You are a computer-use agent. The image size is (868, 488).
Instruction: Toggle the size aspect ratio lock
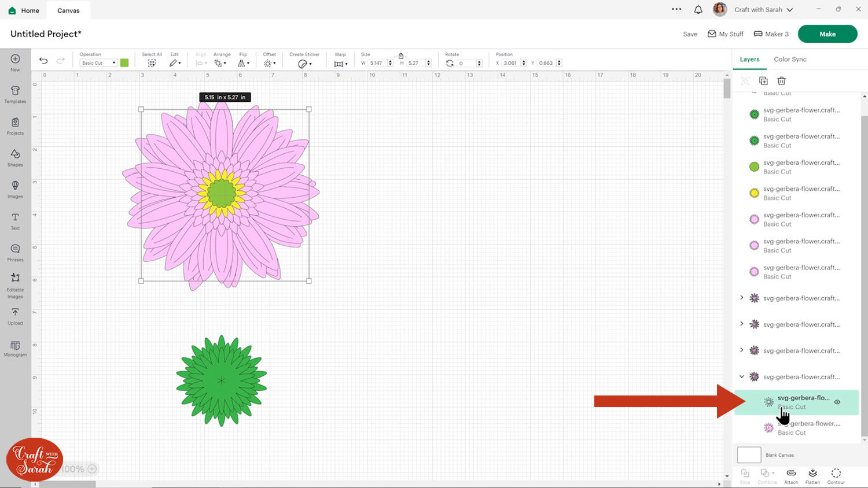400,56
